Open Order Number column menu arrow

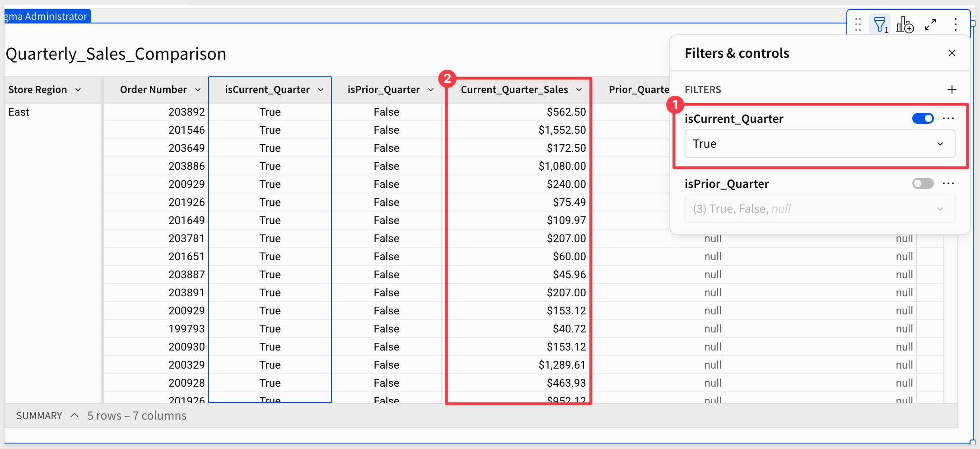[x=198, y=90]
